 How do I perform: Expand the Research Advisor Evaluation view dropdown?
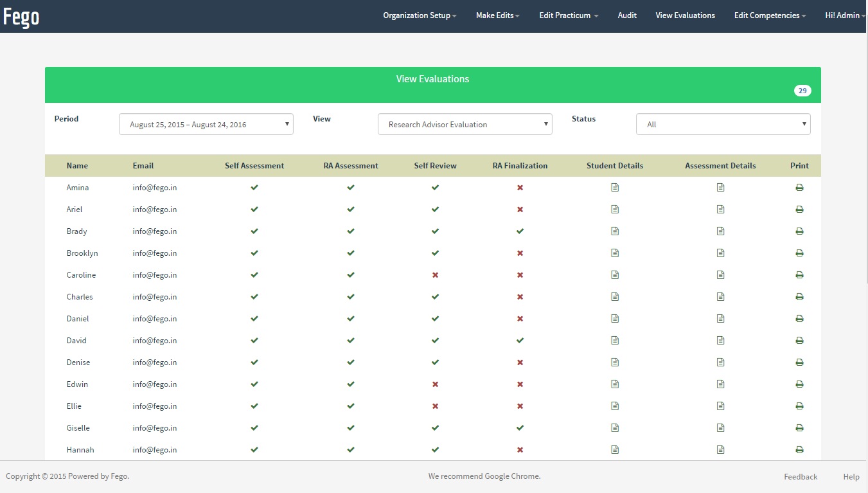(465, 124)
